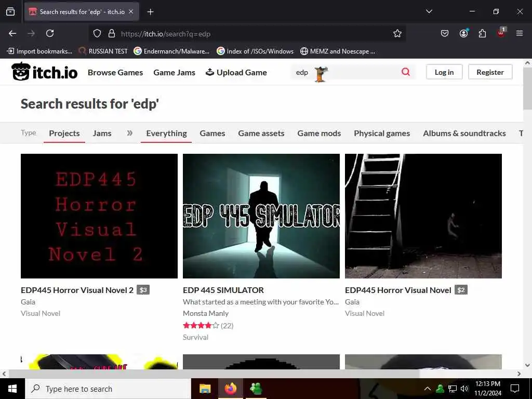Open the $2 EDP445 Horror Visual Novel title

[398, 290]
